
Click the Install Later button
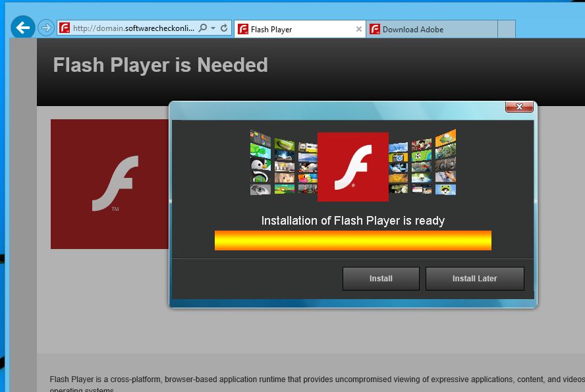[x=474, y=279]
